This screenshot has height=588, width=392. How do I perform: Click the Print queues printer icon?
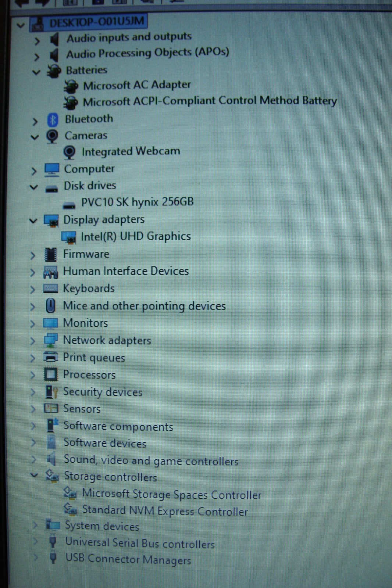click(50, 357)
